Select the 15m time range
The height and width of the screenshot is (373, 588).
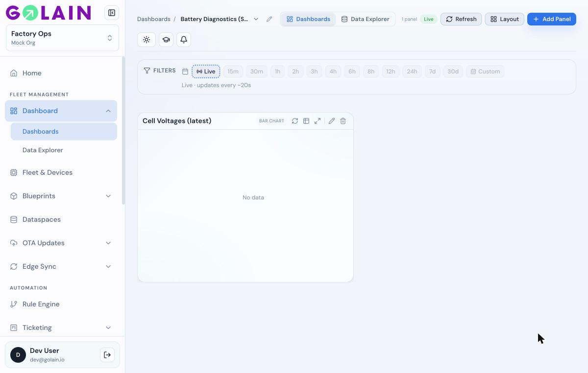coord(233,71)
